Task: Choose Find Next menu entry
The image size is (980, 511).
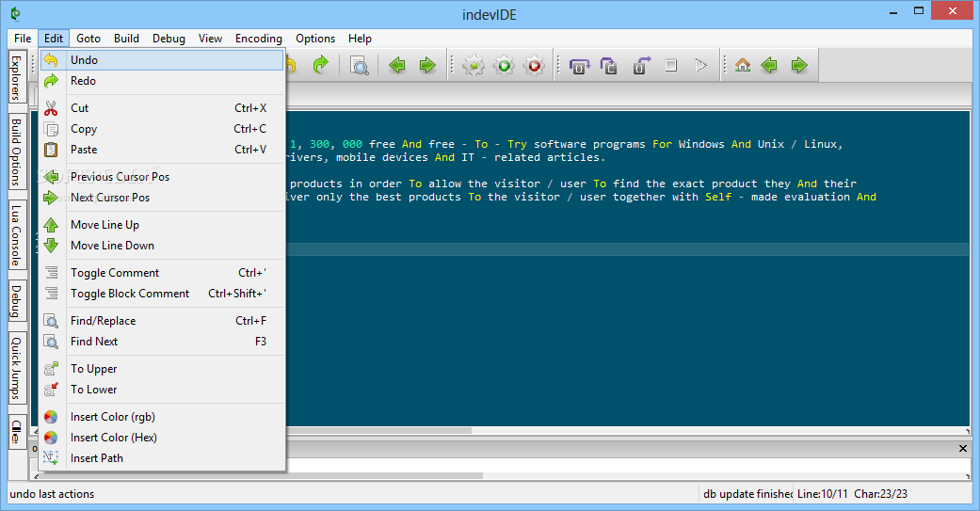Action: (x=162, y=342)
